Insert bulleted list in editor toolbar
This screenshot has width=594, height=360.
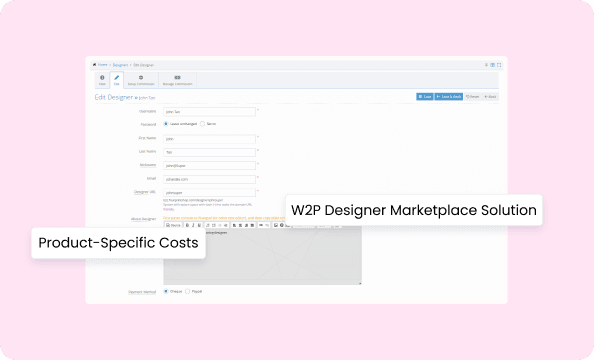point(214,225)
